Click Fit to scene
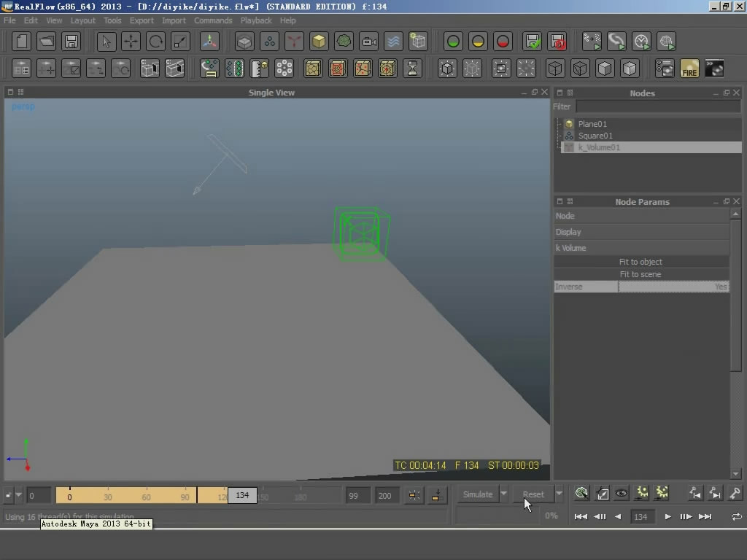 pos(640,274)
